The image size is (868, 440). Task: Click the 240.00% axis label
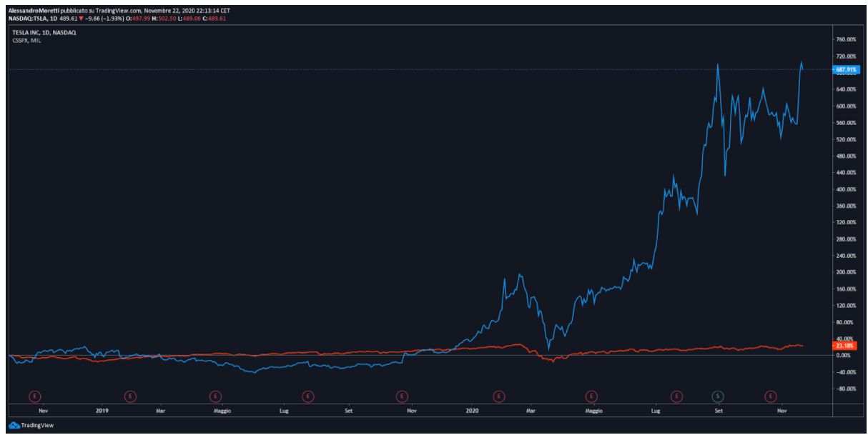[x=847, y=256]
